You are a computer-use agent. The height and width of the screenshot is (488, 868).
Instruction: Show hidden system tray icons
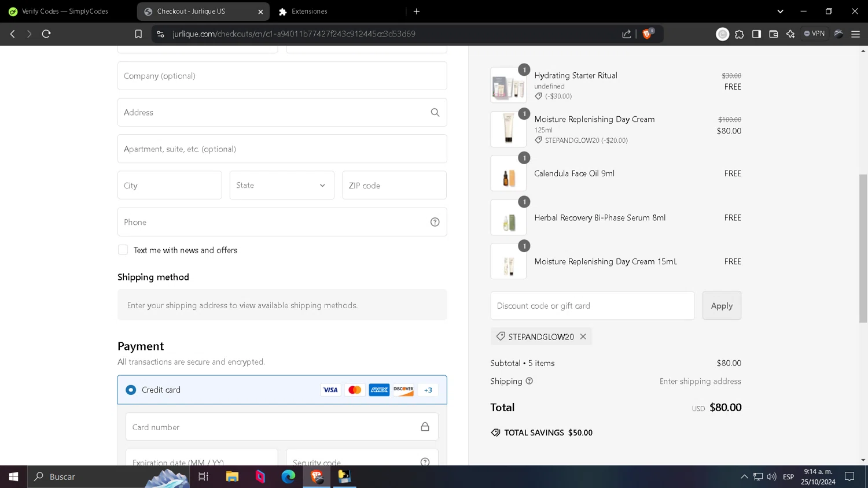pyautogui.click(x=744, y=476)
